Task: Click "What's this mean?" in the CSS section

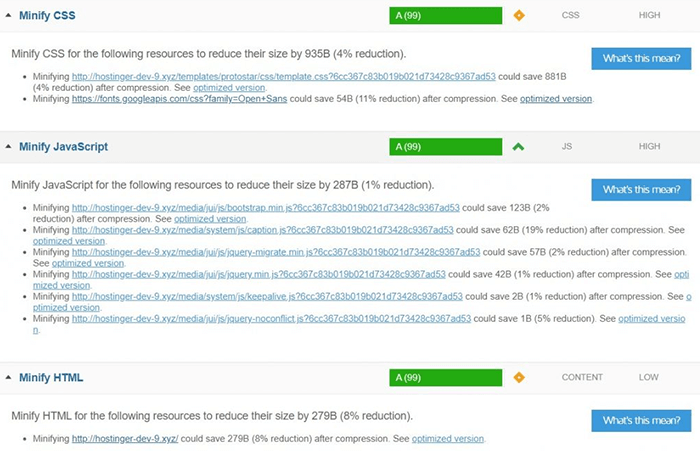Action: (641, 58)
